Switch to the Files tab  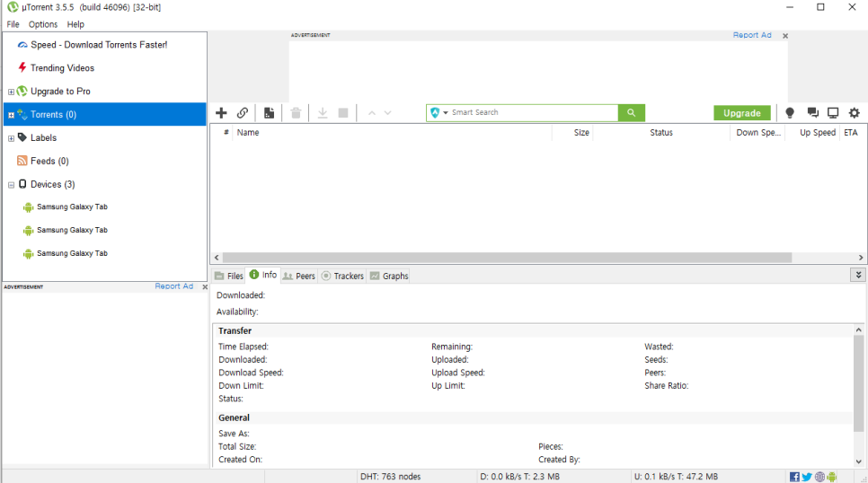(x=228, y=276)
